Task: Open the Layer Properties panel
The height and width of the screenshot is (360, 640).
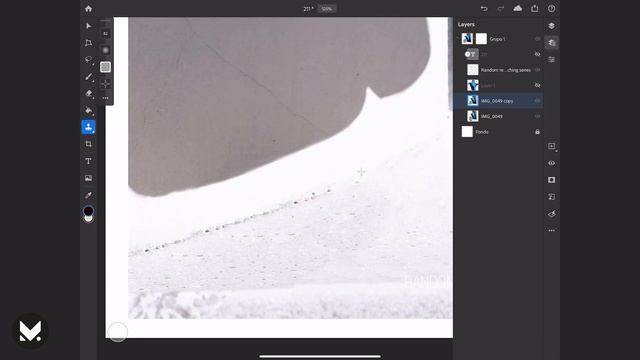Action: click(x=551, y=60)
